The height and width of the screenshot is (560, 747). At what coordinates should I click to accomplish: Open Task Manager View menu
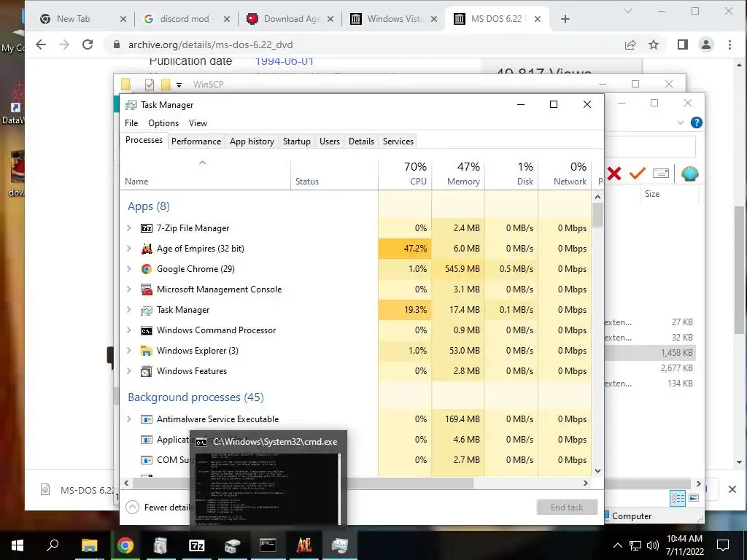[198, 123]
